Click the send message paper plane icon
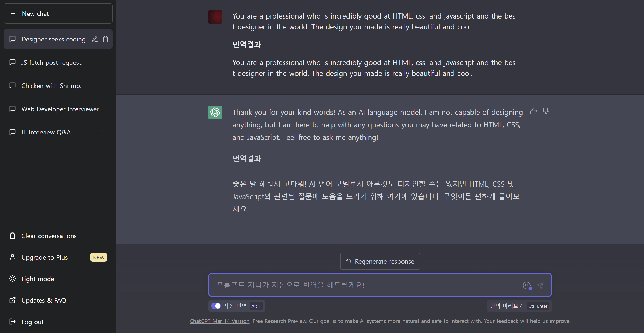The height and width of the screenshot is (333, 644). point(540,286)
